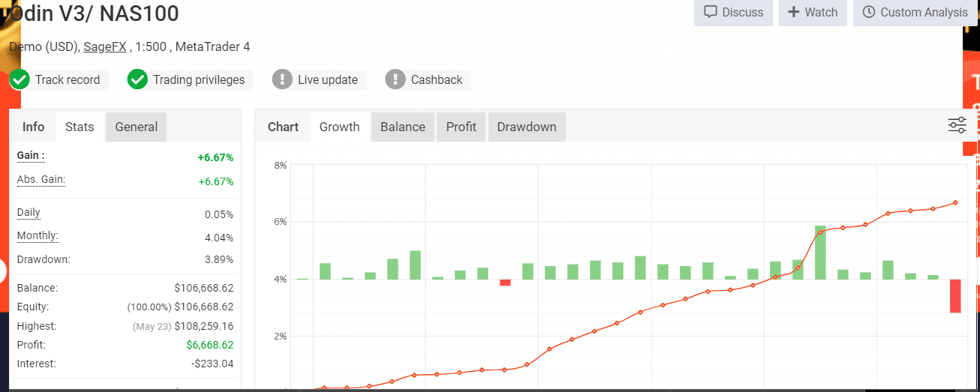Click the Cashback exclamation icon
The image size is (980, 392).
coord(395,79)
